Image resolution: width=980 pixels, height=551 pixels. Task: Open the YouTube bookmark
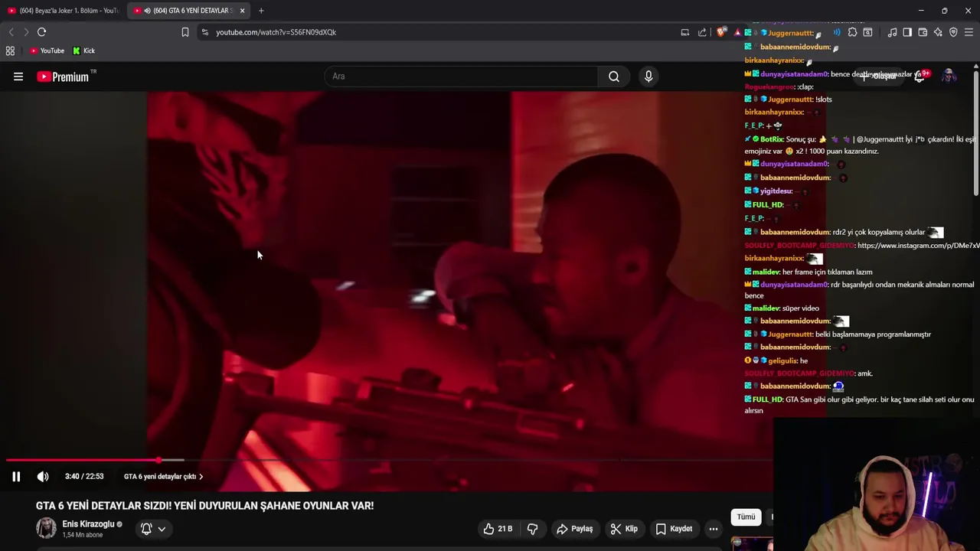coord(47,51)
